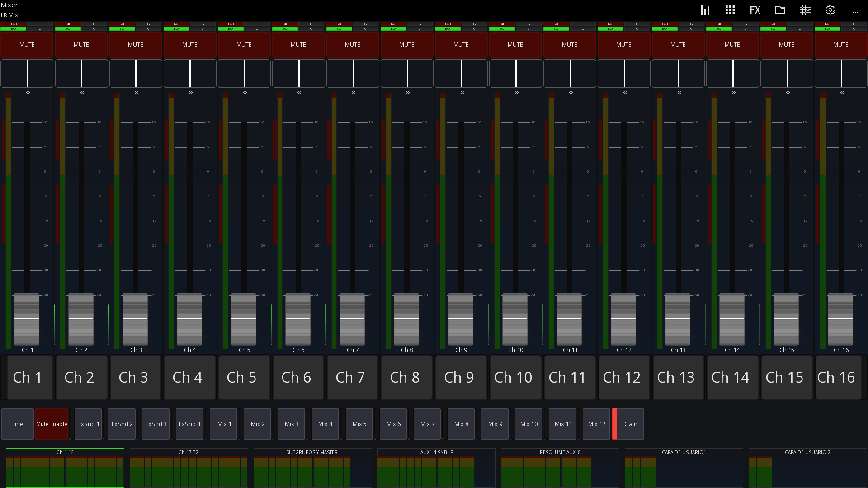
Task: Click the pan control of Ch 13
Action: (x=678, y=73)
